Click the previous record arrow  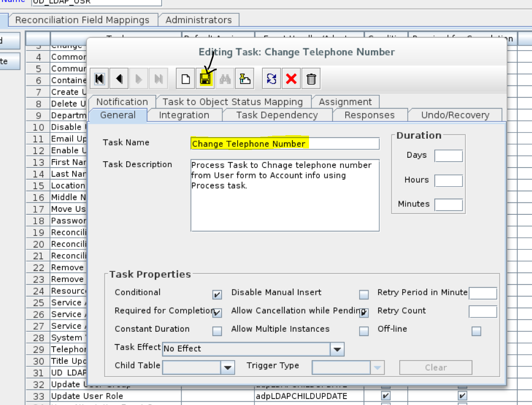tap(118, 78)
